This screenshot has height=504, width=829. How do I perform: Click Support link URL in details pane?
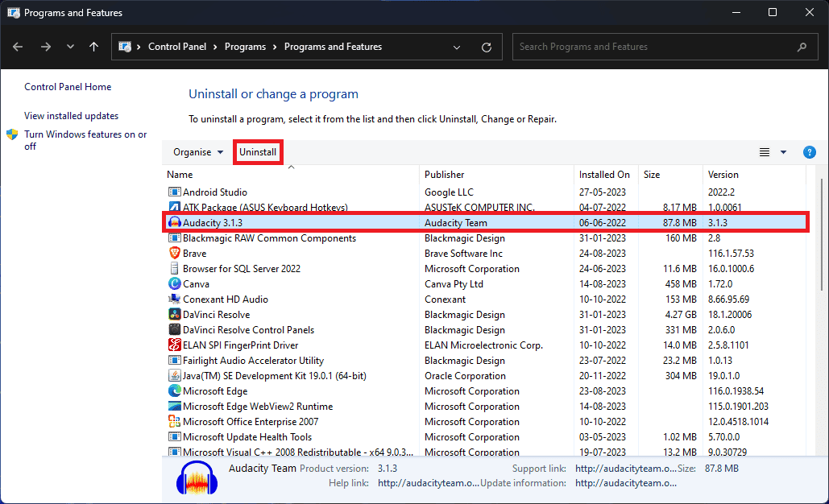pos(626,468)
